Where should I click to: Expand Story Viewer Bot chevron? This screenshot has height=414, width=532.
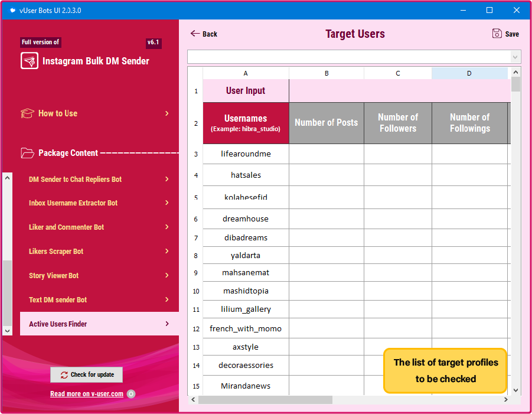pos(167,275)
